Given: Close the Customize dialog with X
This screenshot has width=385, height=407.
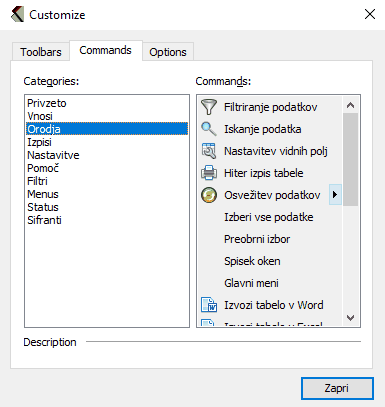Looking at the screenshot, I should coord(370,14).
